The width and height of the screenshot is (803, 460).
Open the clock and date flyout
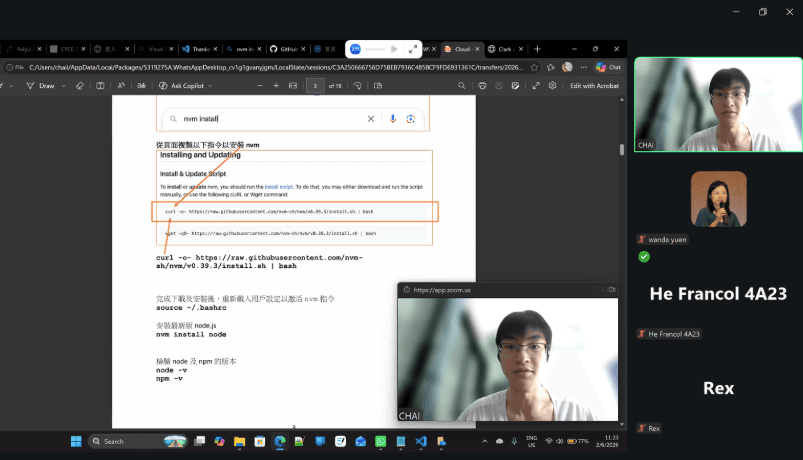(607, 442)
